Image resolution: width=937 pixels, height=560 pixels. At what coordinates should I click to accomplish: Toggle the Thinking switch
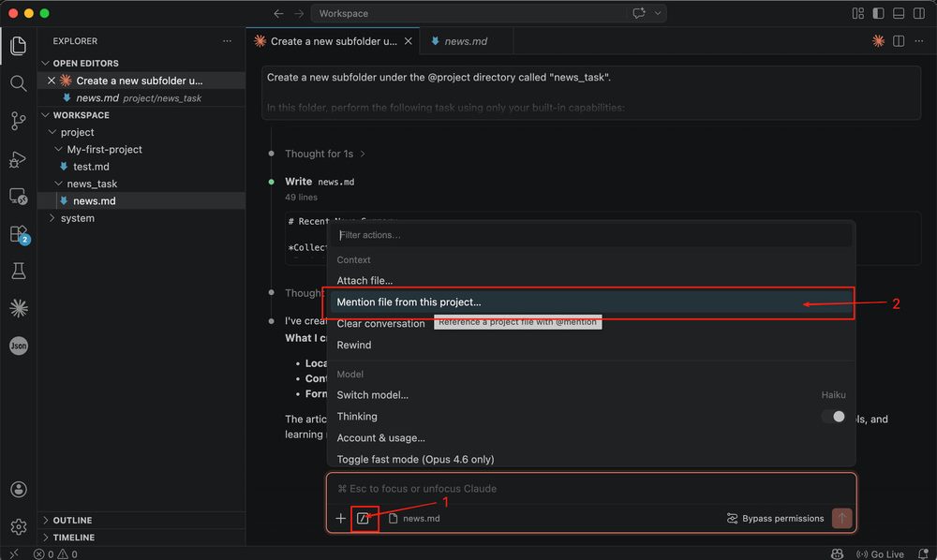833,417
